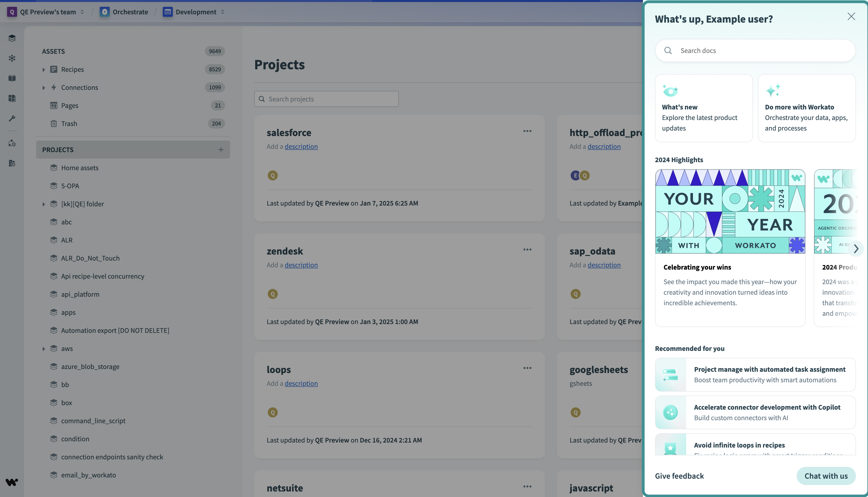Viewport: 868px width, 497px height.
Task: Open Accelerate connector development with Copilot
Action: [x=755, y=412]
